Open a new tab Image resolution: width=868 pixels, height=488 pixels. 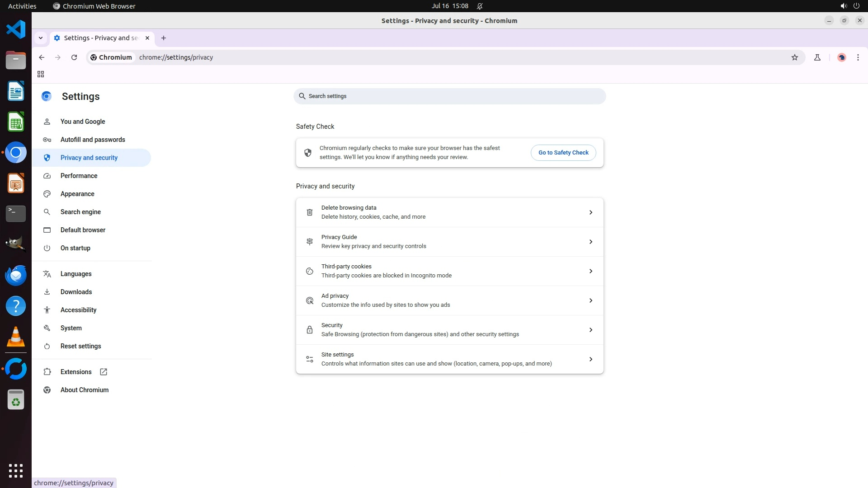tap(164, 38)
